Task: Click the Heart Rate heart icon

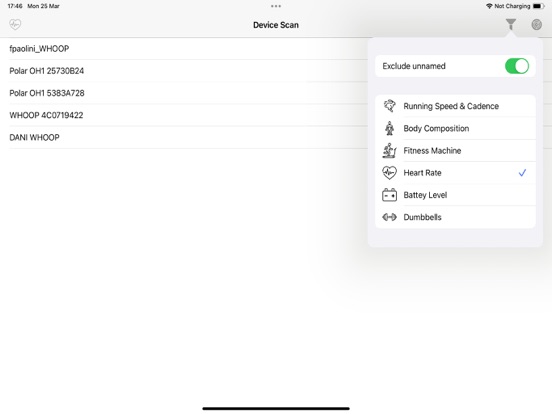Action: 389,172
